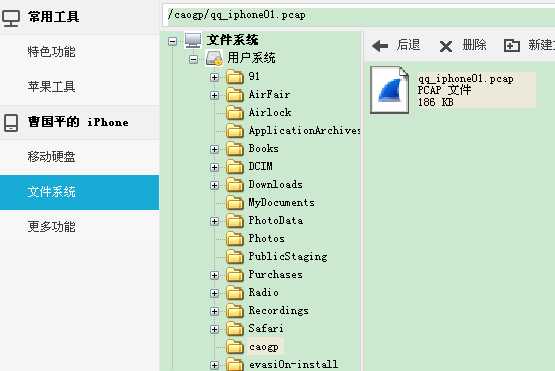Screen dimensions: 555x371
Task: Click the new folder icon for 新建
Action: click(511, 46)
